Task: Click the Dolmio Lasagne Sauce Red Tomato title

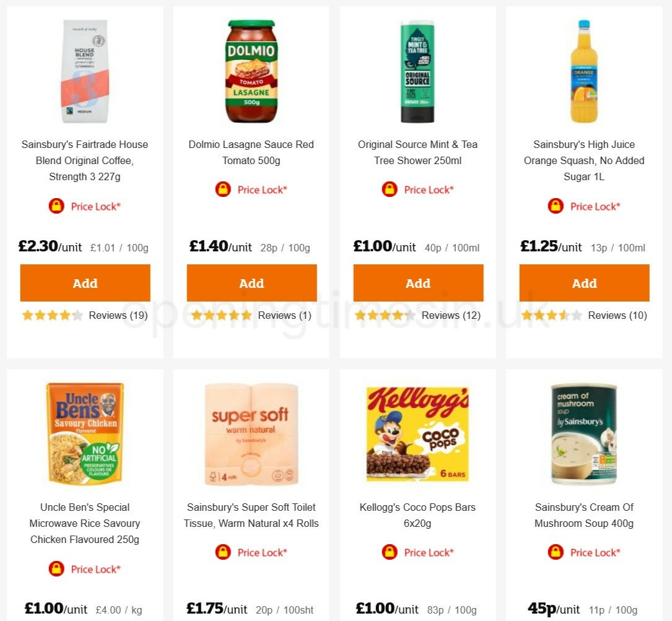Action: (x=251, y=152)
